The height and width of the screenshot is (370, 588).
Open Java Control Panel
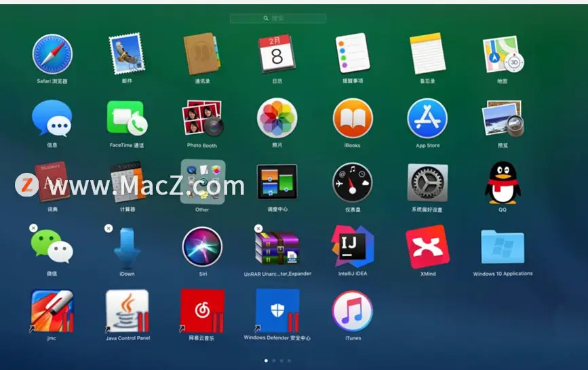pos(127,311)
